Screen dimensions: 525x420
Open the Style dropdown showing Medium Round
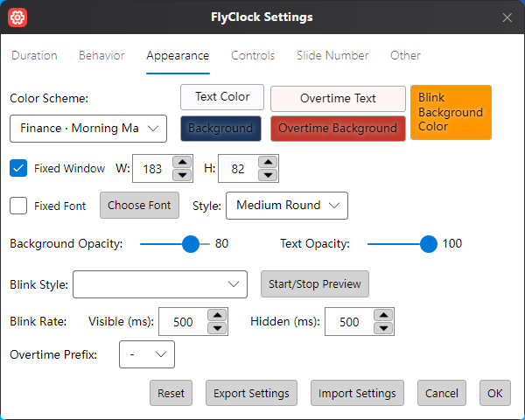tap(287, 206)
